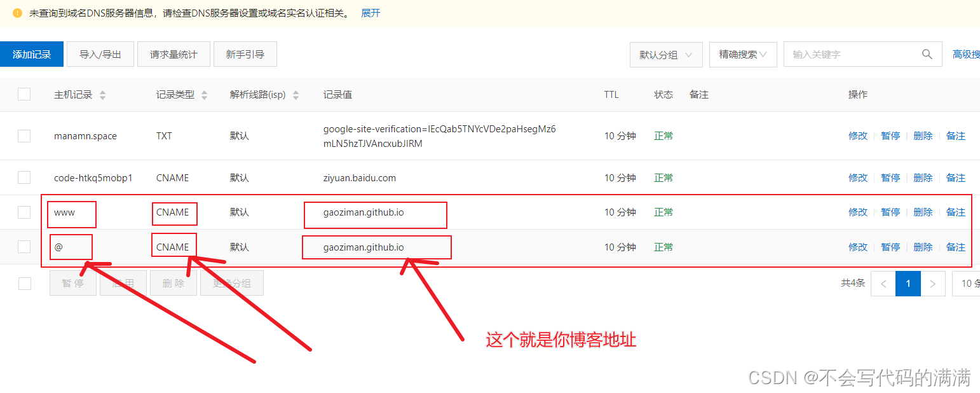Select the www record checkbox

pyautogui.click(x=24, y=212)
